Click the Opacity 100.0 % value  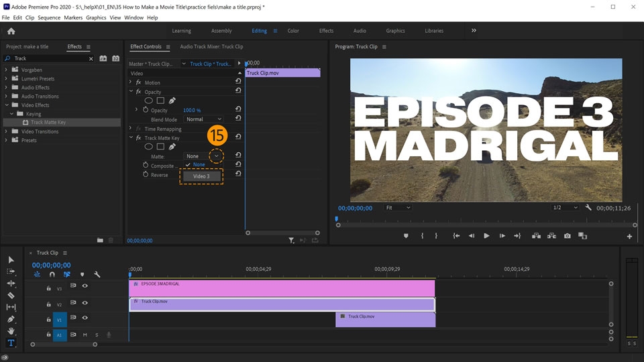(192, 110)
